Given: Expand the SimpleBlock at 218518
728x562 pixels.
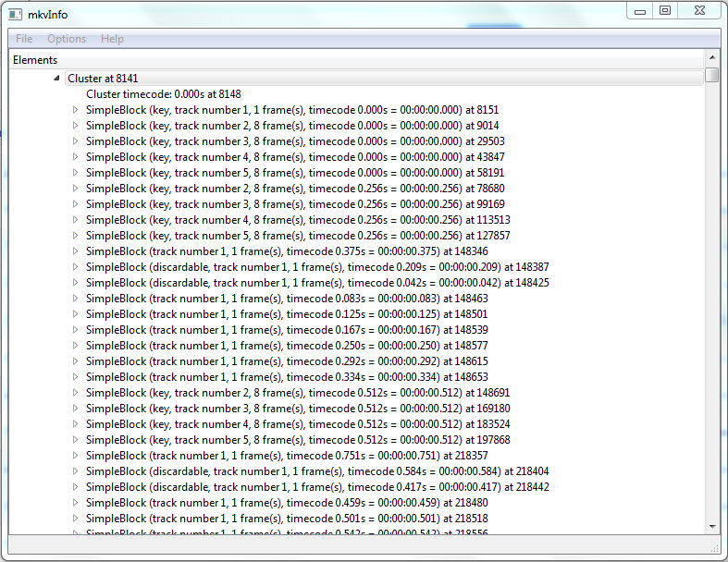Looking at the screenshot, I should (x=75, y=518).
